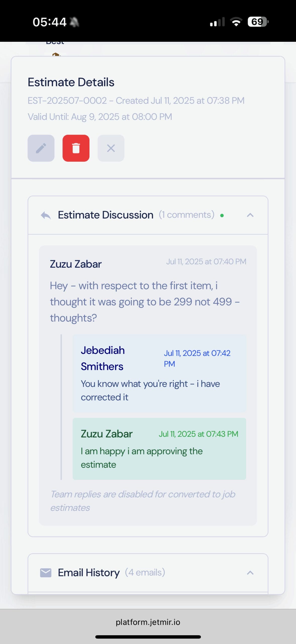
Task: Collapse the Estimate Discussion section
Action: pos(250,215)
